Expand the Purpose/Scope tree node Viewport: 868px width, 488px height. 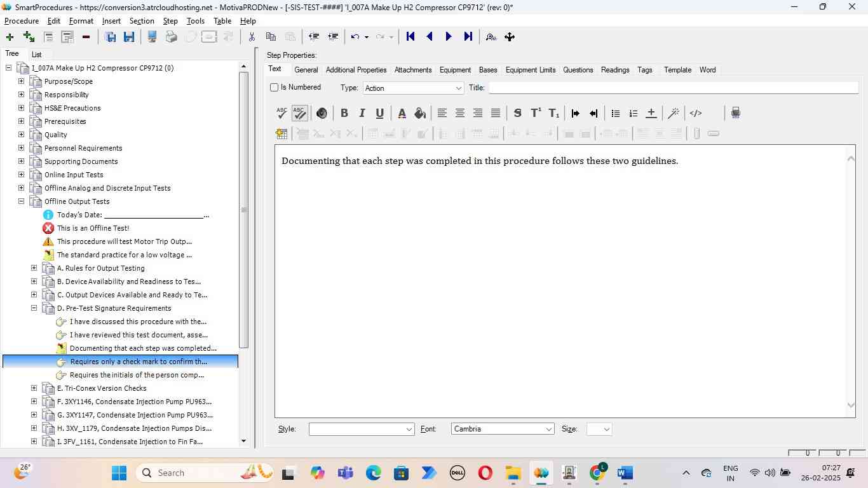tap(21, 81)
